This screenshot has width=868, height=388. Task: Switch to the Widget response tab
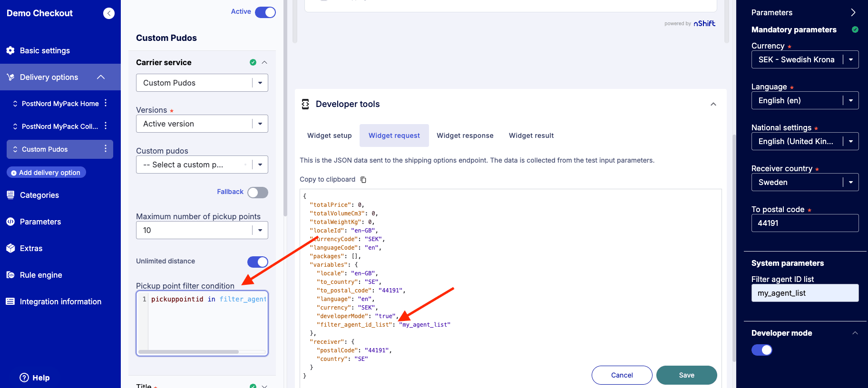tap(465, 136)
